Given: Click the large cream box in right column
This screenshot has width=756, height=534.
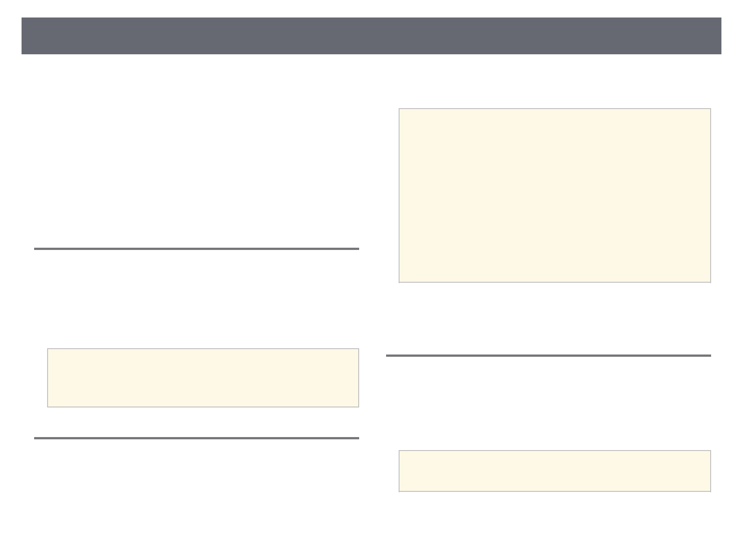Looking at the screenshot, I should coord(554,195).
